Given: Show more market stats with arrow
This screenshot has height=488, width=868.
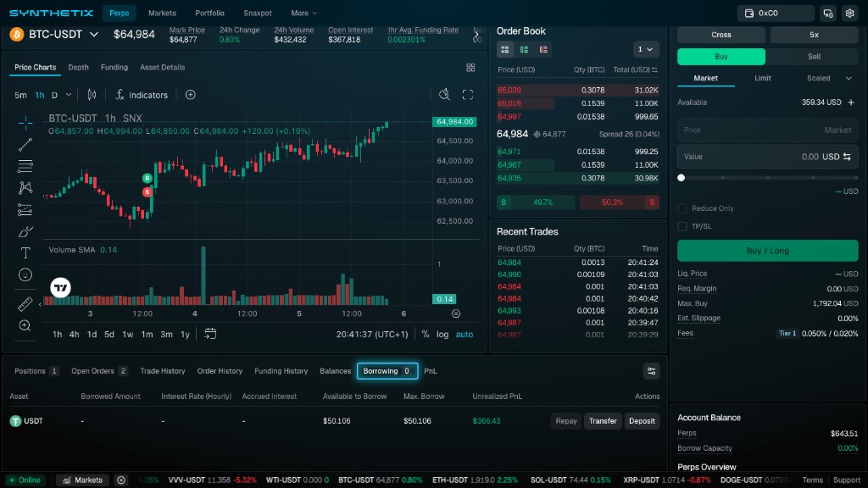Looking at the screenshot, I should [x=476, y=34].
